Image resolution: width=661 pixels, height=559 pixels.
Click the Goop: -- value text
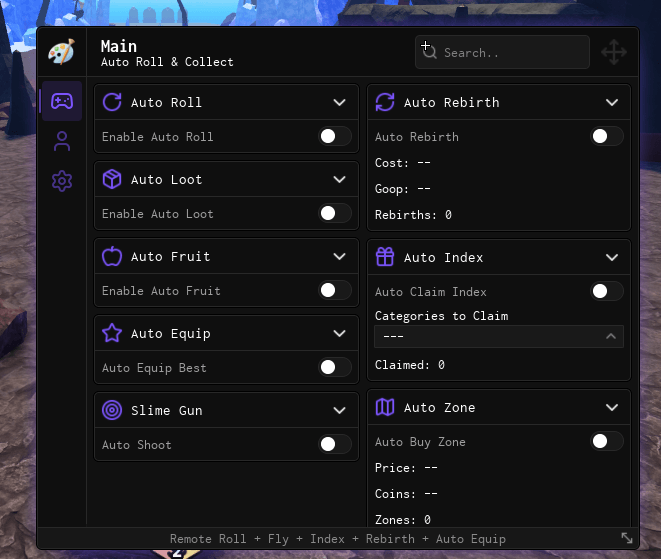(403, 189)
